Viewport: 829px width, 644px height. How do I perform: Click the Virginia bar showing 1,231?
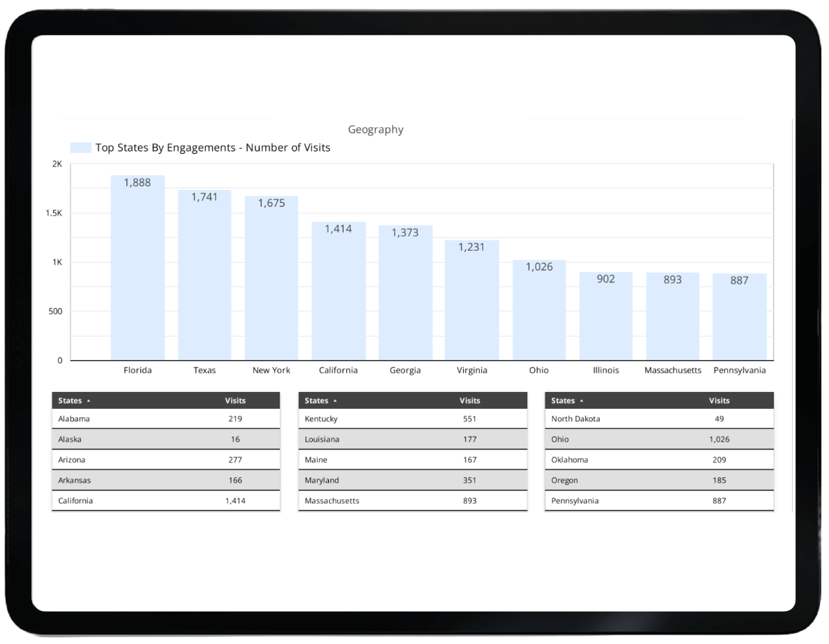(471, 301)
